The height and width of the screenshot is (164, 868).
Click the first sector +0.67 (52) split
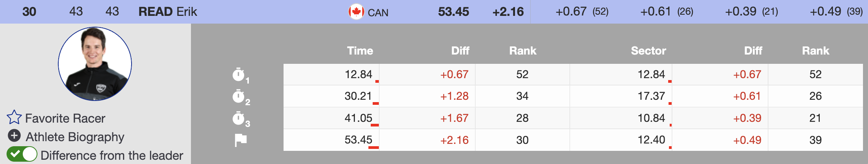point(582,12)
